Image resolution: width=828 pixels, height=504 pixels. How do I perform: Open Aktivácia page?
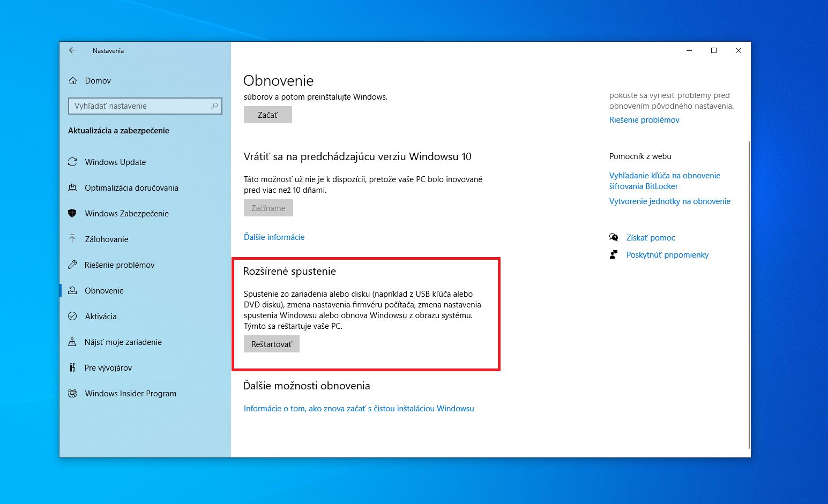pos(145,317)
